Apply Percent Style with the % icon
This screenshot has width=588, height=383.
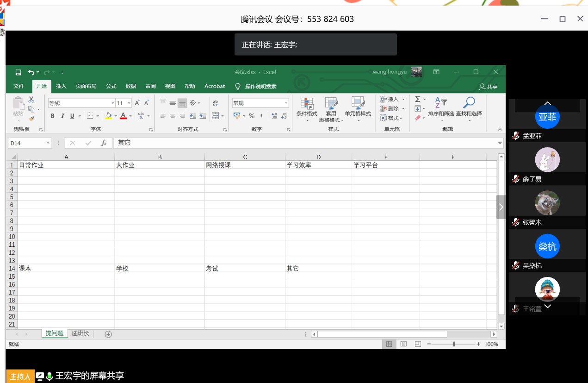pos(252,116)
